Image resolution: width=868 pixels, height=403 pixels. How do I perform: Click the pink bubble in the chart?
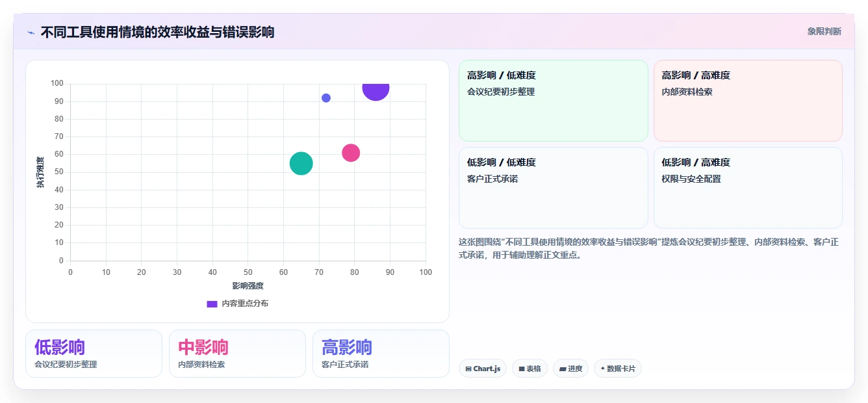point(351,153)
